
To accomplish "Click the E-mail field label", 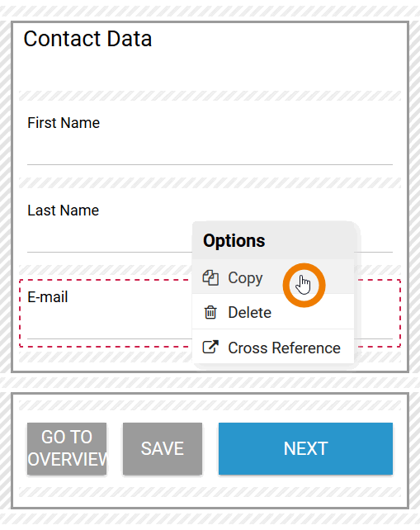I will point(48,297).
